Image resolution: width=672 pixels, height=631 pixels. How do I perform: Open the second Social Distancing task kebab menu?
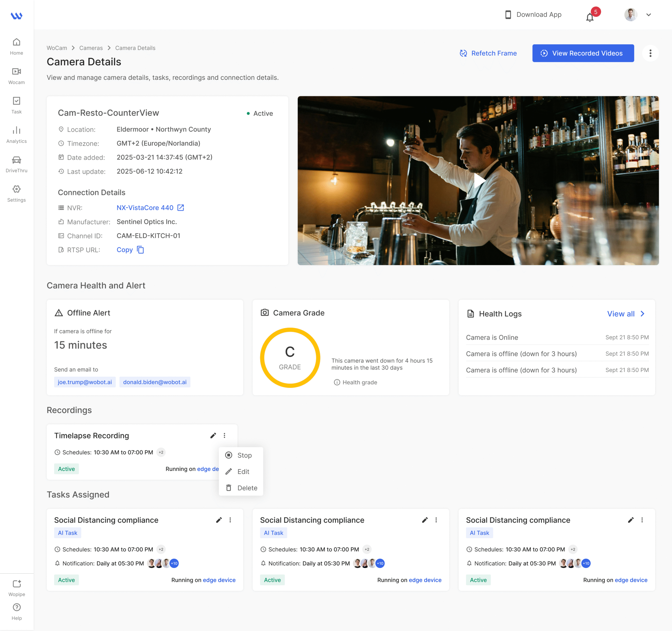[436, 520]
